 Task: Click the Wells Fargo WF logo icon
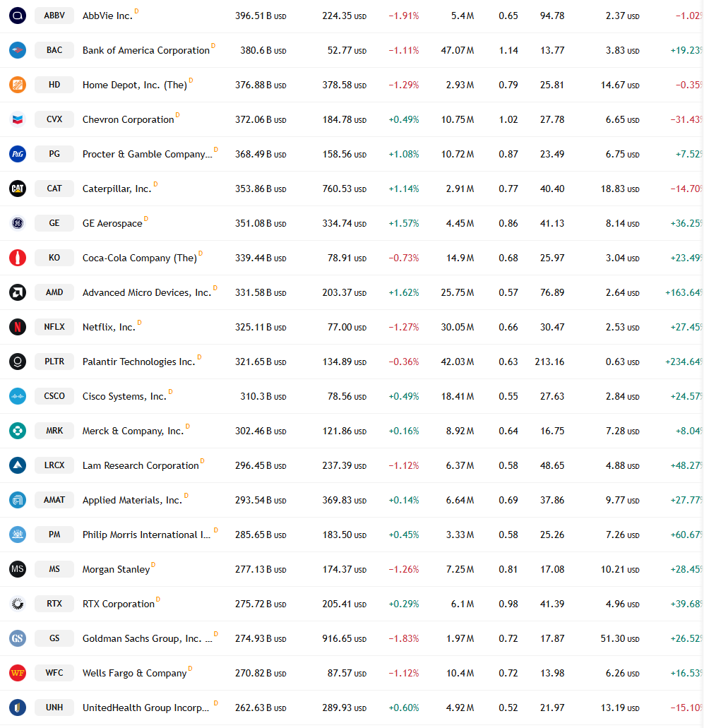18,673
